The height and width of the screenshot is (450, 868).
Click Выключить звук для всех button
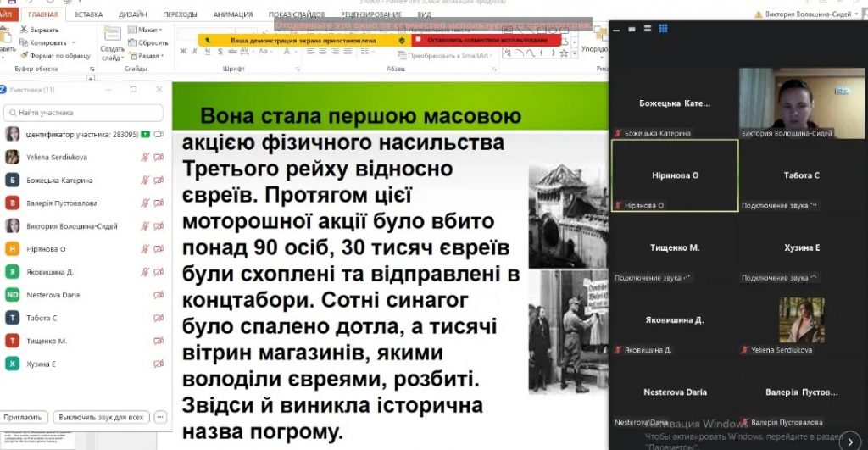point(102,417)
